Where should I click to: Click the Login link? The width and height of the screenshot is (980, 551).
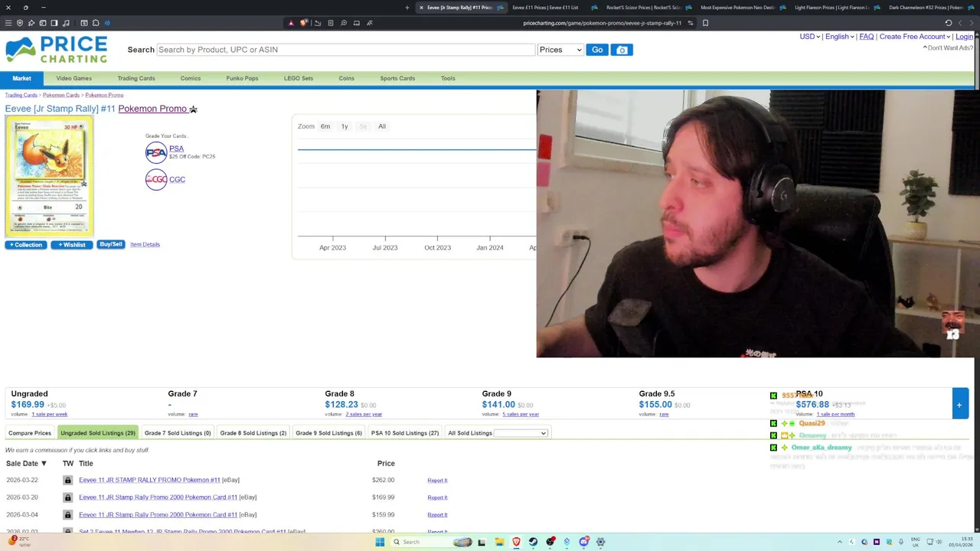(965, 37)
